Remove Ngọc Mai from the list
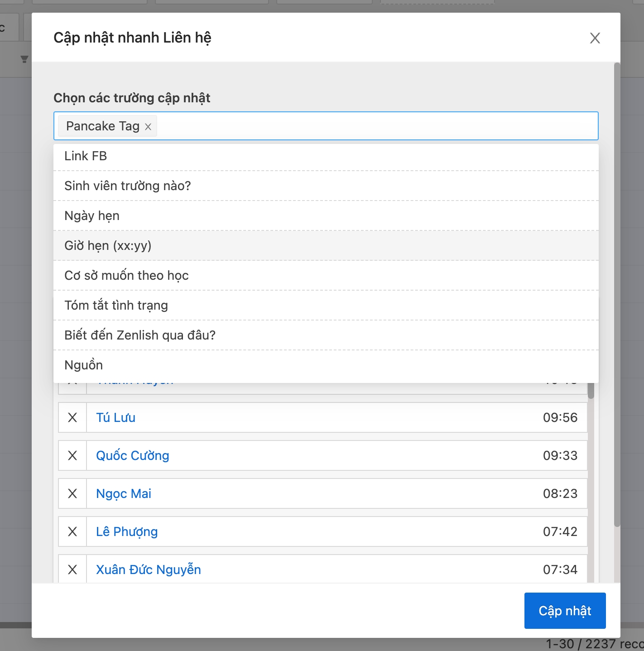 72,493
